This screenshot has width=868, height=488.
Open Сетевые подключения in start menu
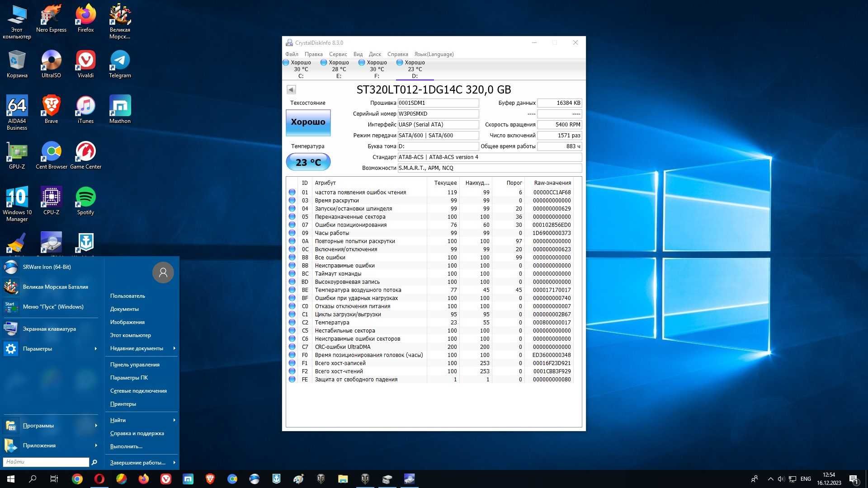(138, 391)
